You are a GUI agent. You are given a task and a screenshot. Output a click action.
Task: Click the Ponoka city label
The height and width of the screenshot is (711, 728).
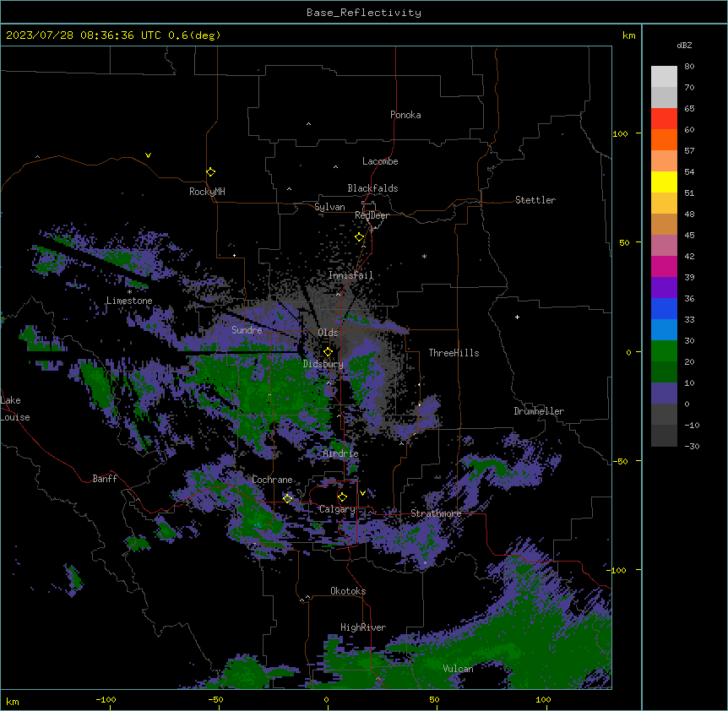coord(405,115)
